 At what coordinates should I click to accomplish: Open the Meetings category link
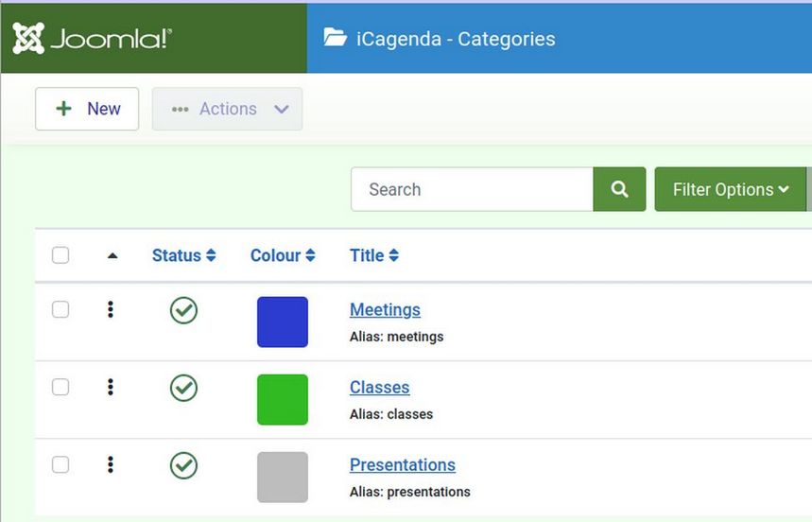[x=385, y=310]
